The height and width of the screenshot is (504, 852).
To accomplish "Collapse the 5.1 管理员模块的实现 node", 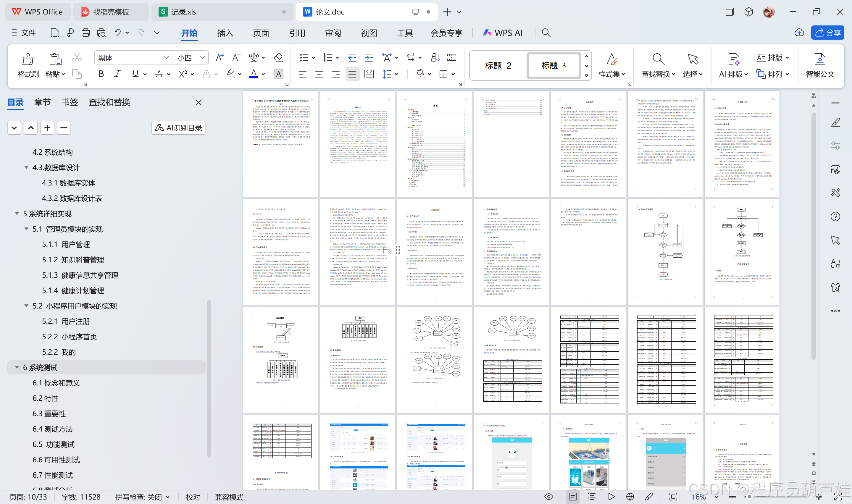I will 26,229.
